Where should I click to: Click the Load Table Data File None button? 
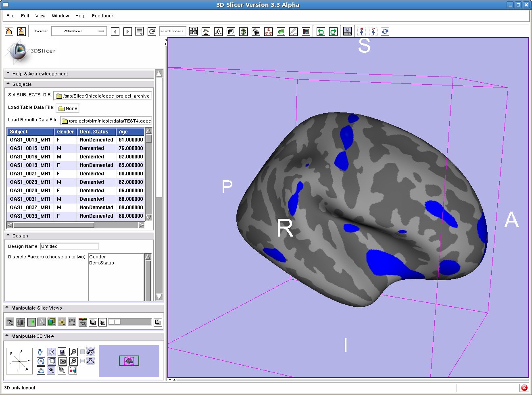67,108
